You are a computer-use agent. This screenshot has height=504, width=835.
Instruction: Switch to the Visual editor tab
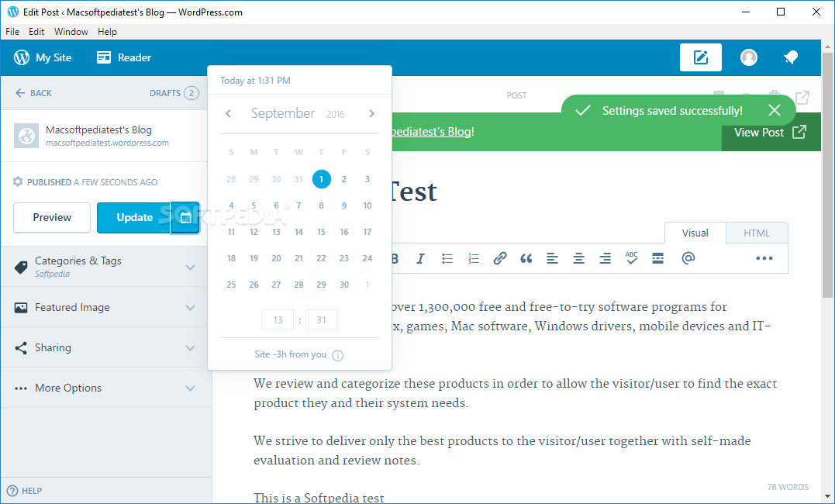(695, 233)
